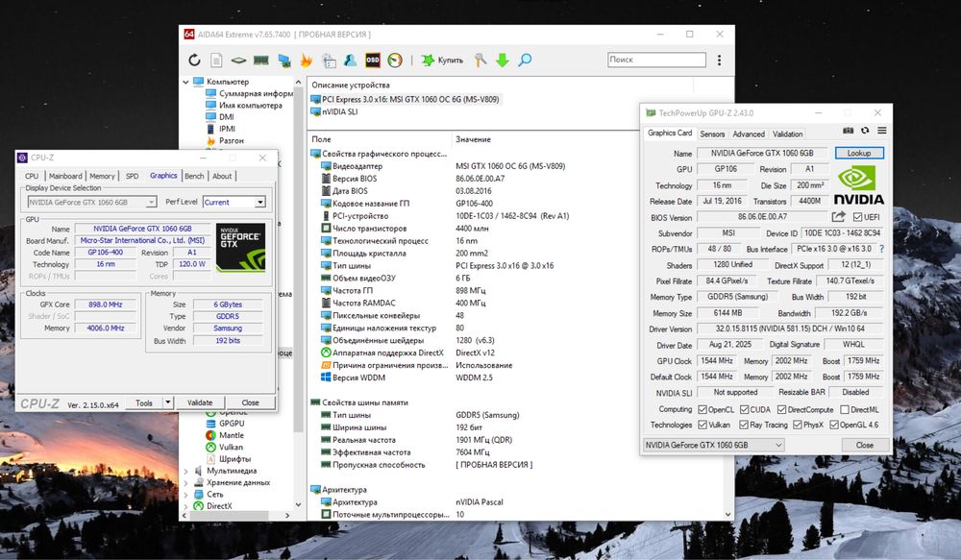The height and width of the screenshot is (560, 961).
Task: Collapse the Компьютер tree node
Action: [186, 82]
